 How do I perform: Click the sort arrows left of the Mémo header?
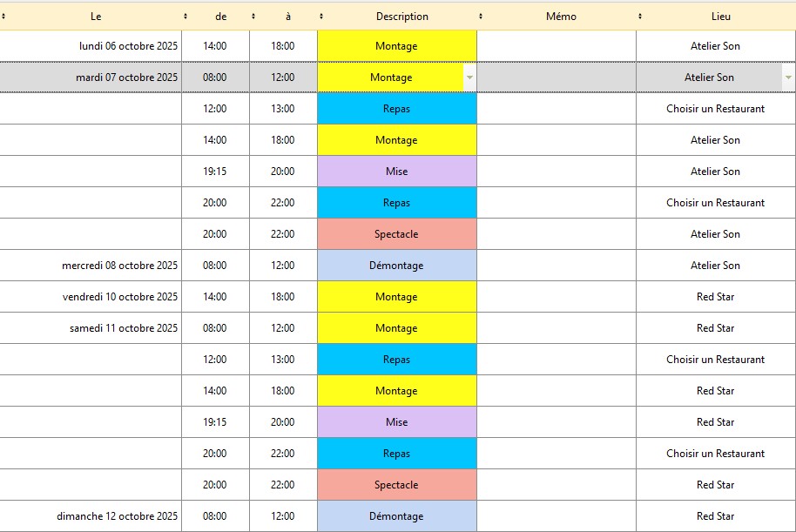click(481, 17)
